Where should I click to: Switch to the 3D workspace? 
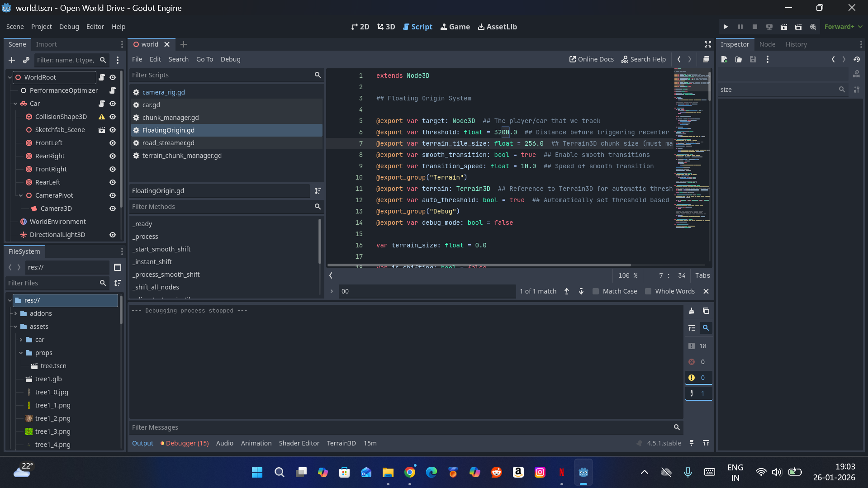click(x=386, y=27)
